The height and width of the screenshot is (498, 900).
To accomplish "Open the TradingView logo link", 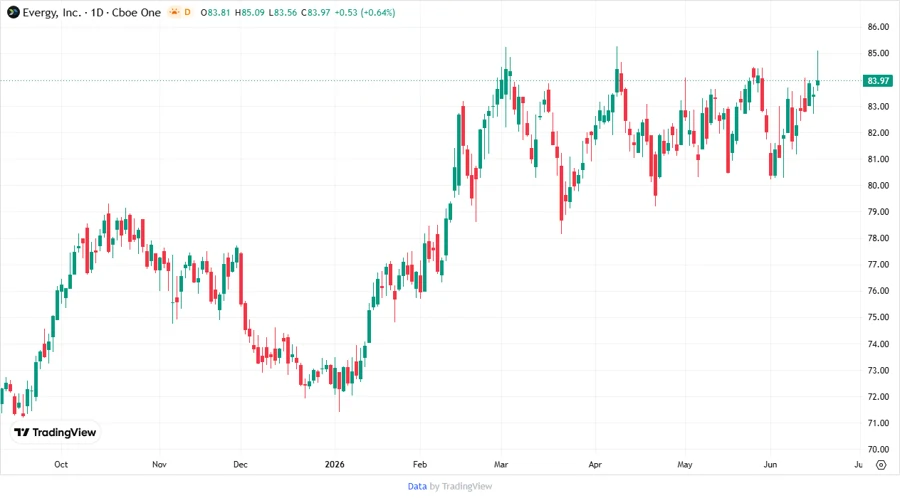I will pos(55,433).
